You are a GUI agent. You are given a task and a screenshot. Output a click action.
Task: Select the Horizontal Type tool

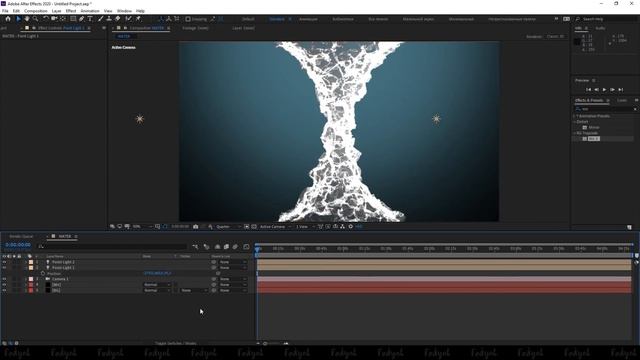[x=90, y=19]
